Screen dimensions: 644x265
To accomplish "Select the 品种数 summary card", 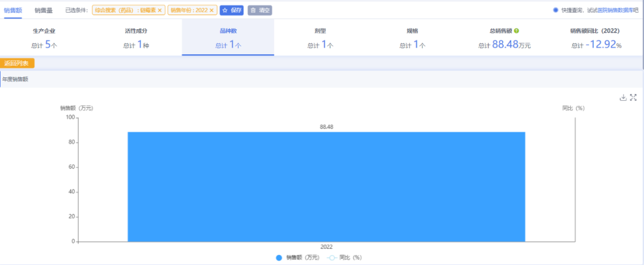I will click(228, 38).
